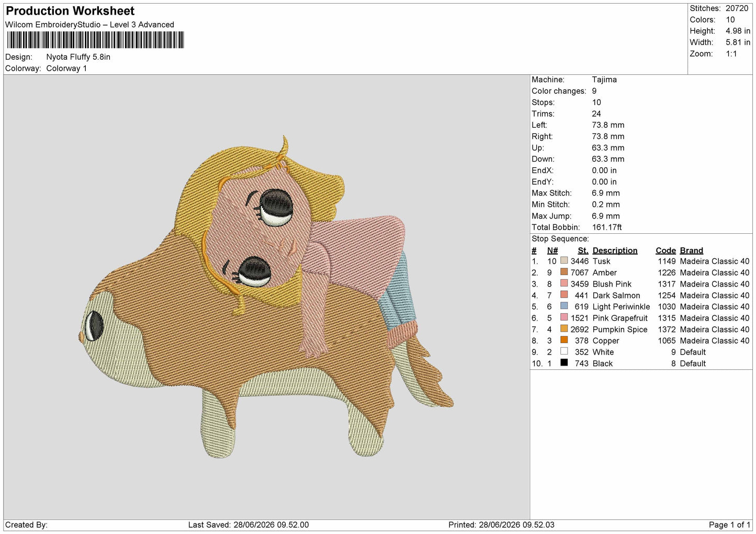Click the barcode under the worksheet title
Screen dimensions: 756x534
pyautogui.click(x=95, y=40)
